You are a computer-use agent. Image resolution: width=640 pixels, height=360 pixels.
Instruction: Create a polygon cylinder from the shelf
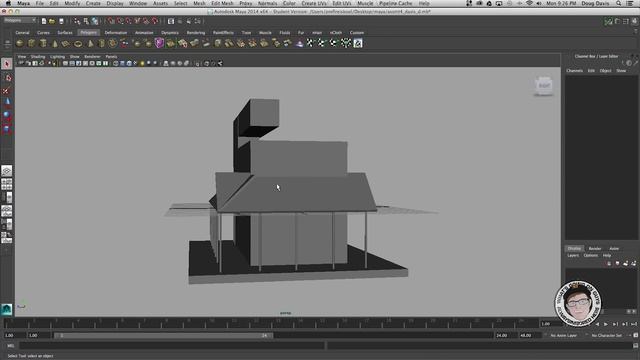coord(43,43)
